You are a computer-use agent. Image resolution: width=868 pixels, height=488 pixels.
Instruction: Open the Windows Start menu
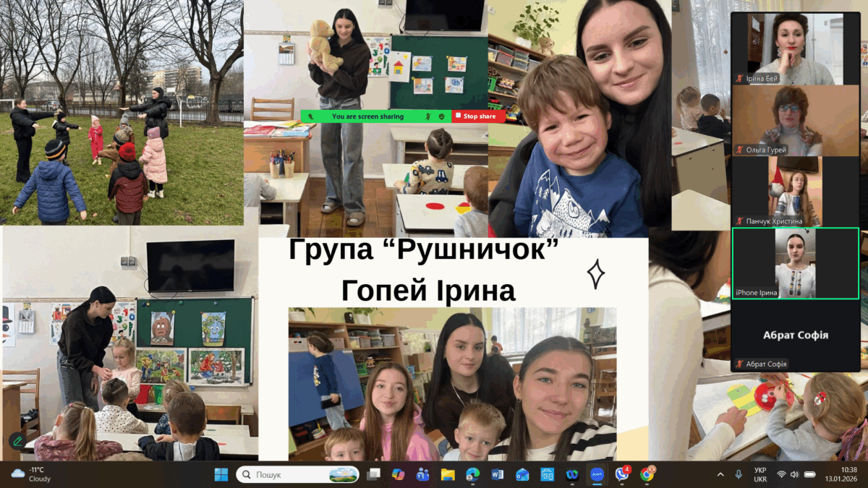click(221, 474)
